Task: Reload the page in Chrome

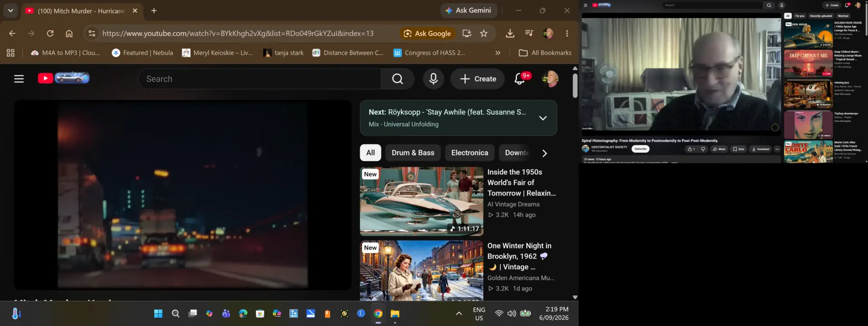Action: click(50, 34)
